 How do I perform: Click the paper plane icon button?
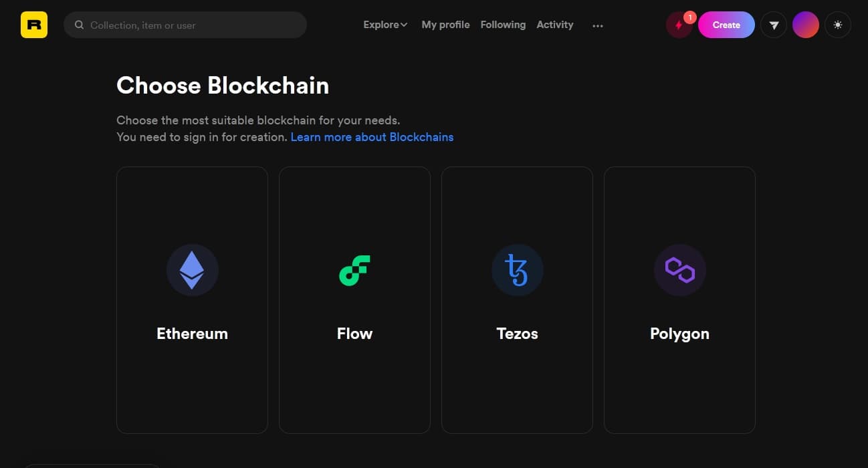(774, 25)
